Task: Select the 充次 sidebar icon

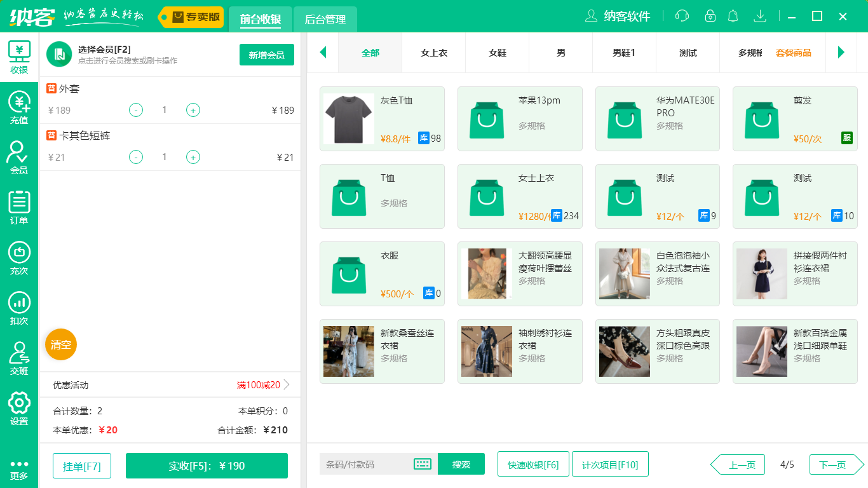Action: pyautogui.click(x=19, y=256)
